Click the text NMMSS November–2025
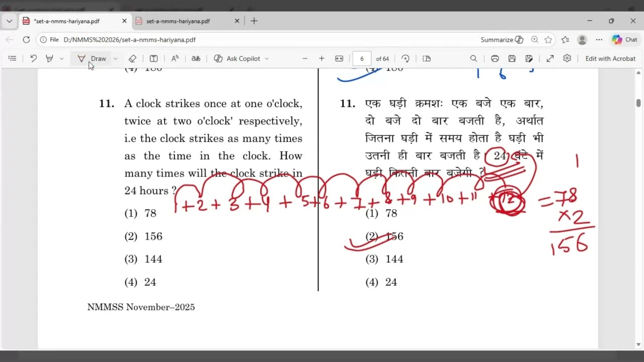Screen dimensions: 644x362 141,307
